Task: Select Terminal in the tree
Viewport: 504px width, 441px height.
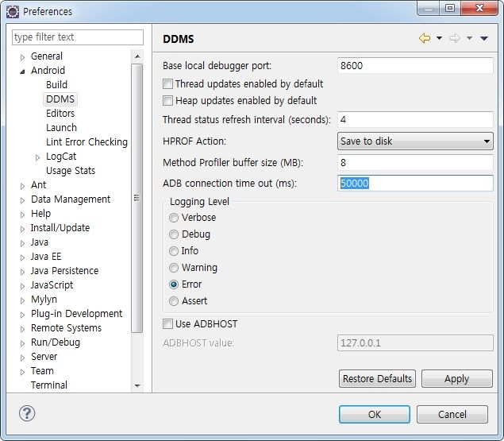Action: (x=49, y=385)
